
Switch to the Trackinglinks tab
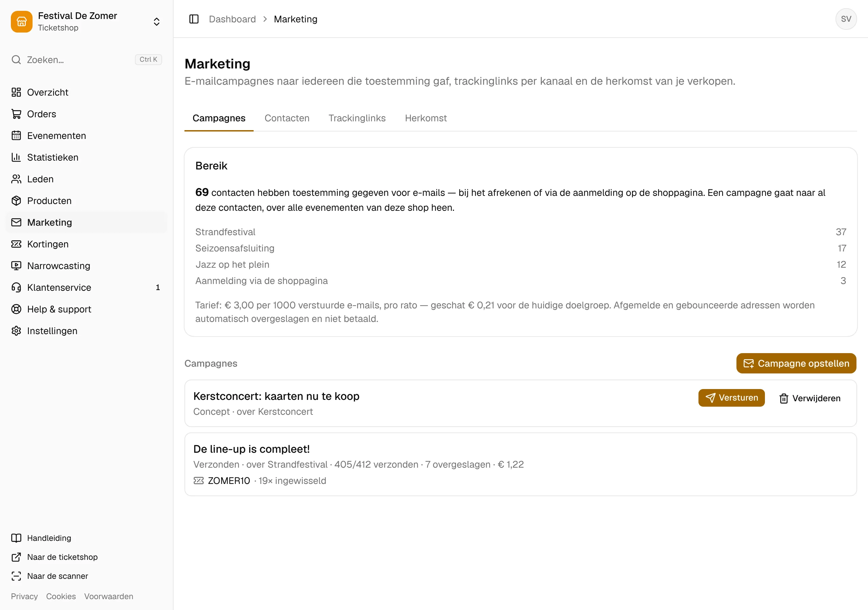click(357, 118)
